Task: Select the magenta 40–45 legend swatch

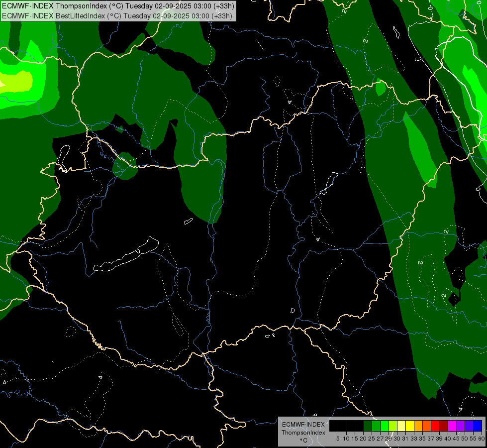Action: 452,426
